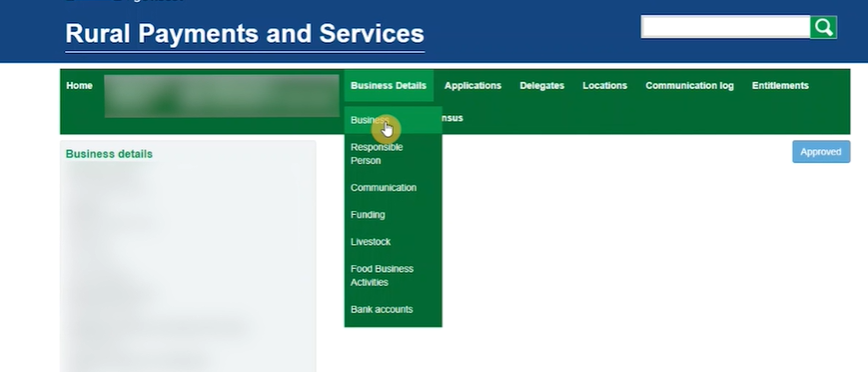The image size is (868, 372).
Task: Click the partly hidden Census menu item
Action: [453, 118]
